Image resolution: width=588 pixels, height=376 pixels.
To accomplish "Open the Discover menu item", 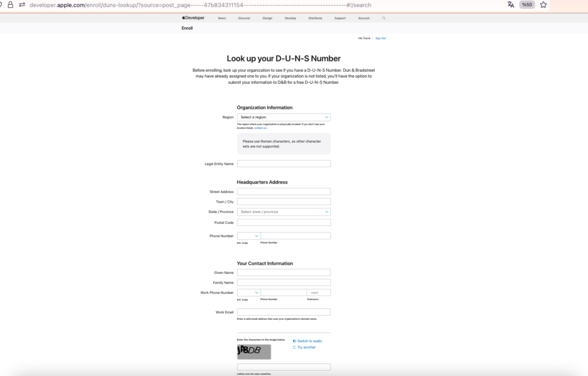I will [x=244, y=18].
